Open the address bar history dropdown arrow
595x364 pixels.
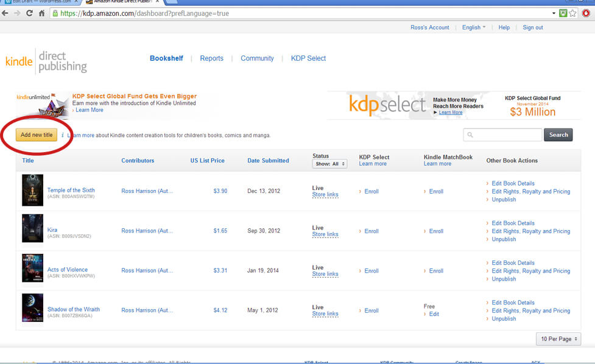554,13
